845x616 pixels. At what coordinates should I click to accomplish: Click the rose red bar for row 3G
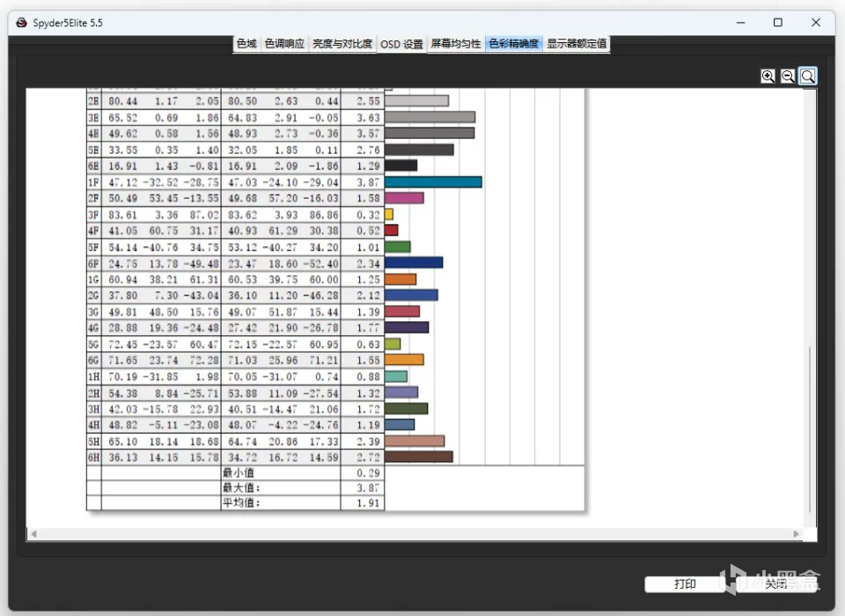[x=402, y=312]
